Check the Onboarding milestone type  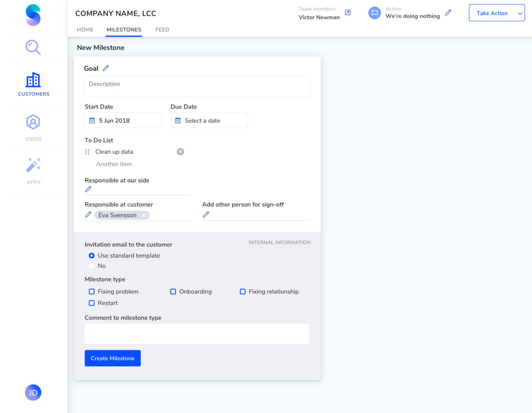coord(172,291)
